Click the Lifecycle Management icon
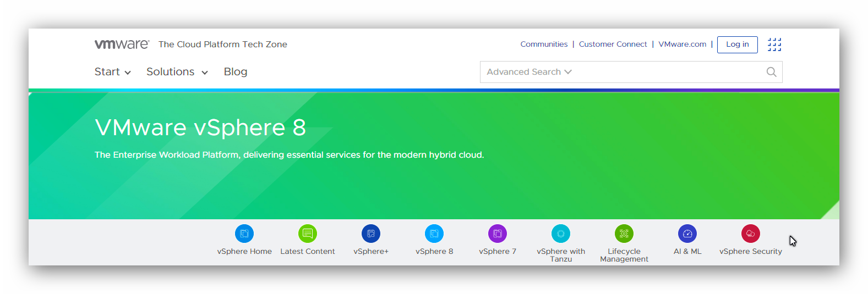 point(624,234)
